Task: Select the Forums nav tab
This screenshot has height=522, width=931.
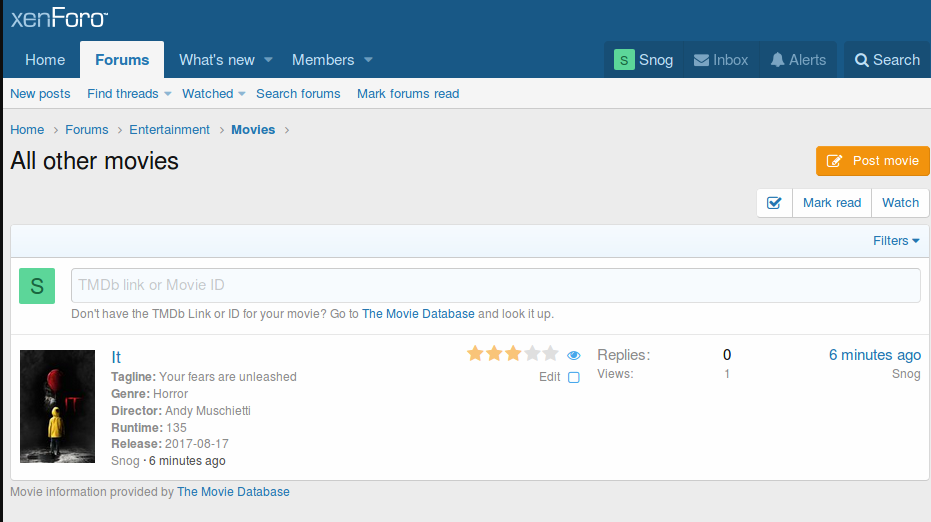Action: (x=122, y=60)
